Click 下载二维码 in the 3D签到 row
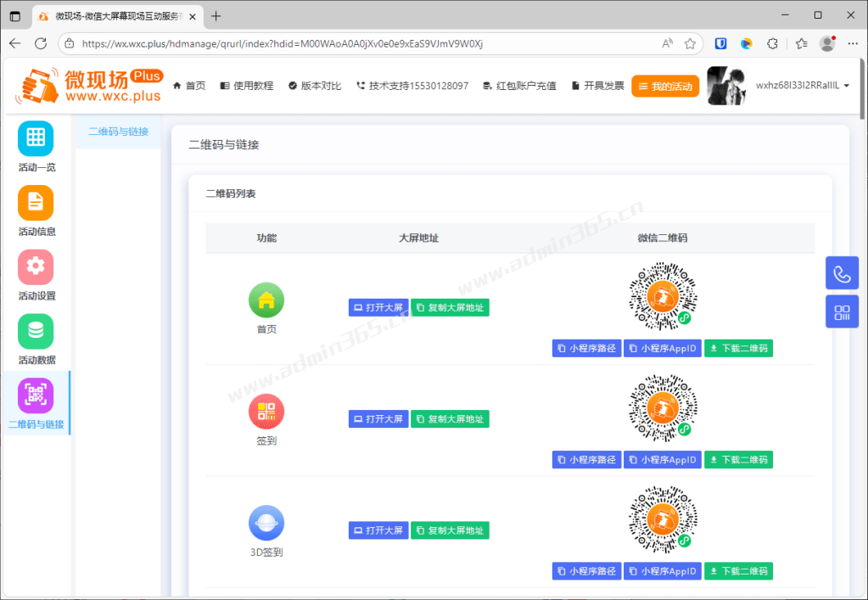The height and width of the screenshot is (600, 868). point(738,571)
